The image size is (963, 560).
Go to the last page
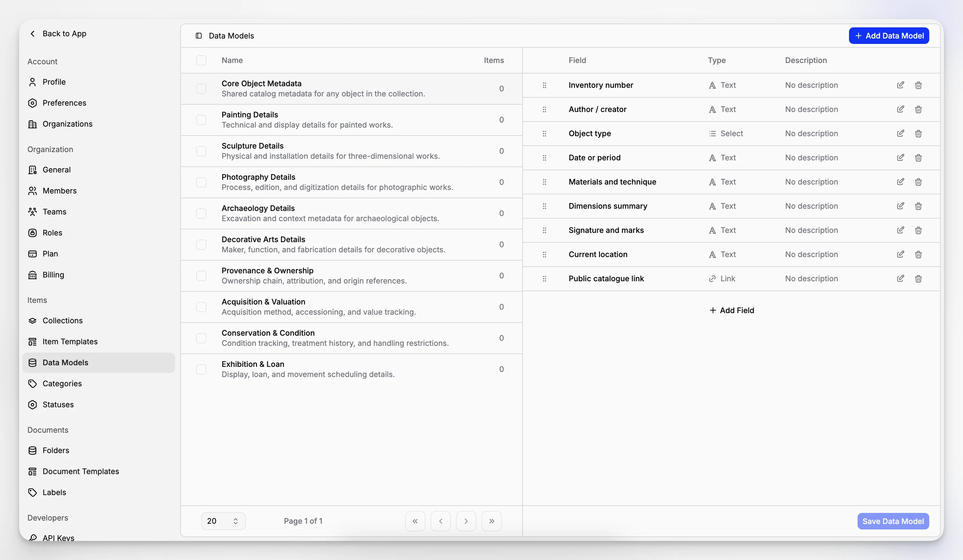[x=492, y=521]
